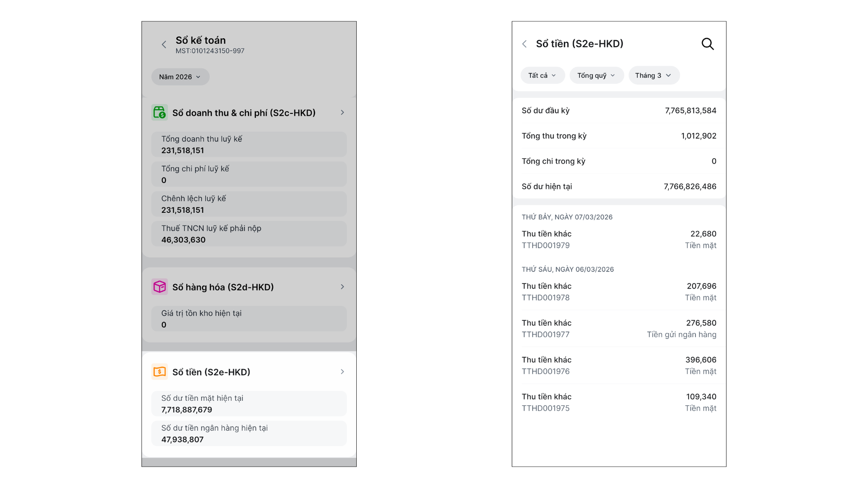Viewport: 868px width, 488px height.
Task: Click the green revenue & cost ledger icon
Action: (160, 113)
